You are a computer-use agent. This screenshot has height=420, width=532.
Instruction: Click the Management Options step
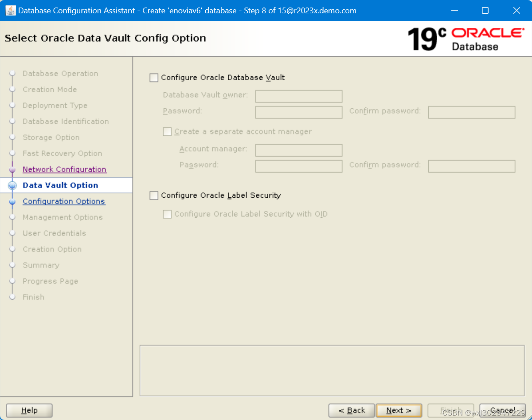click(x=63, y=217)
